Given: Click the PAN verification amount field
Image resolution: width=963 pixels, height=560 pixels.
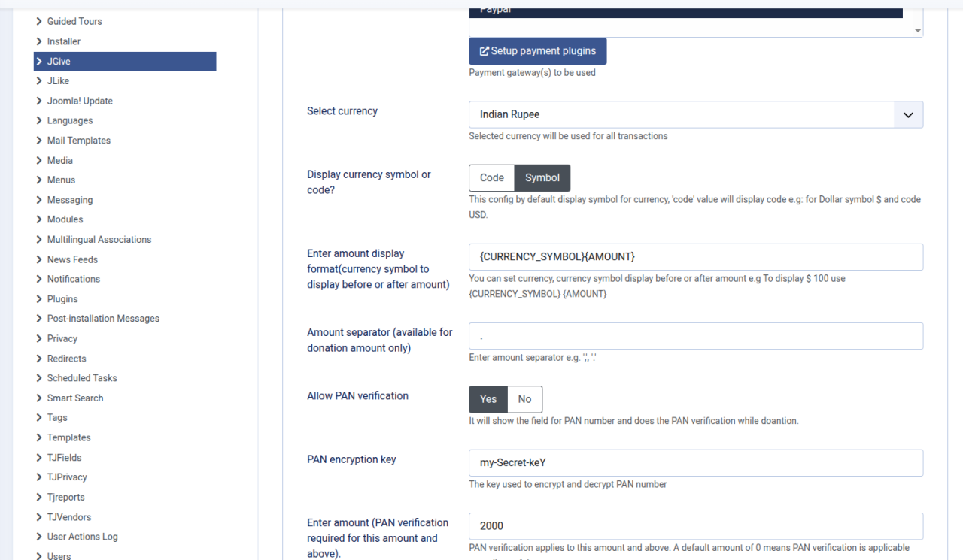Looking at the screenshot, I should (695, 526).
